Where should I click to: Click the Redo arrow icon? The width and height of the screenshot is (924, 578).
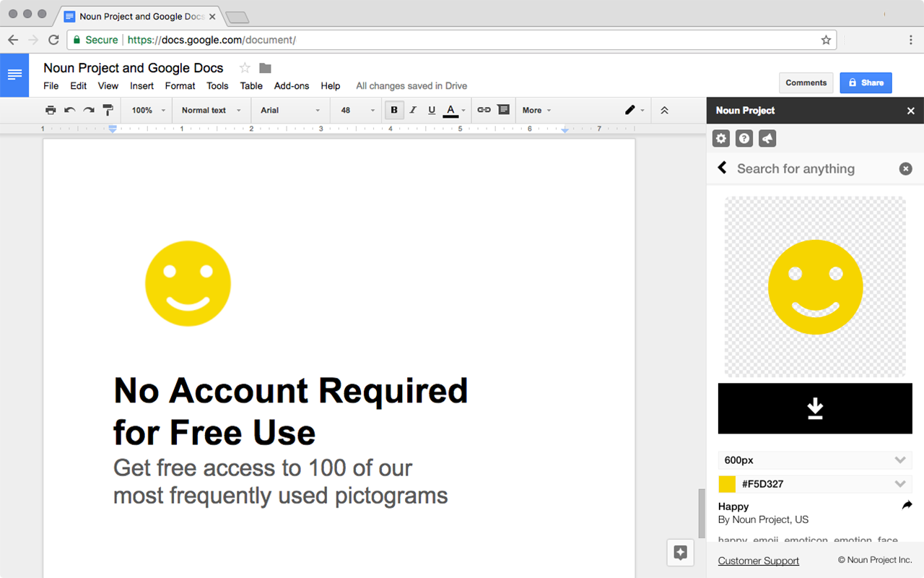click(89, 110)
